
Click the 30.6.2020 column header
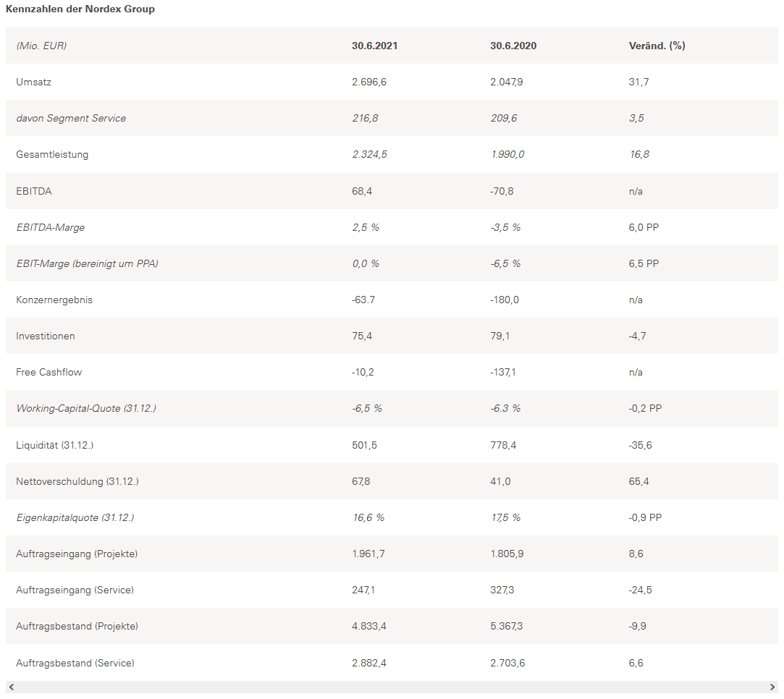pyautogui.click(x=513, y=46)
